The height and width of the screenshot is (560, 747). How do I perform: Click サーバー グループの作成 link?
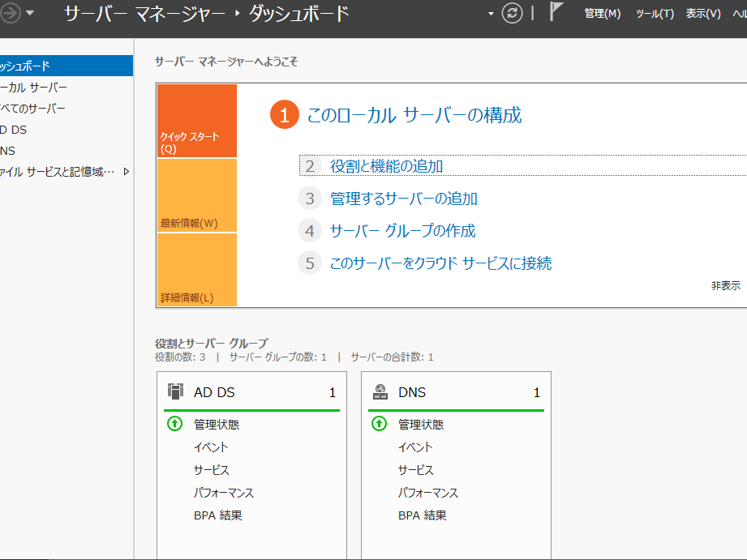click(402, 231)
